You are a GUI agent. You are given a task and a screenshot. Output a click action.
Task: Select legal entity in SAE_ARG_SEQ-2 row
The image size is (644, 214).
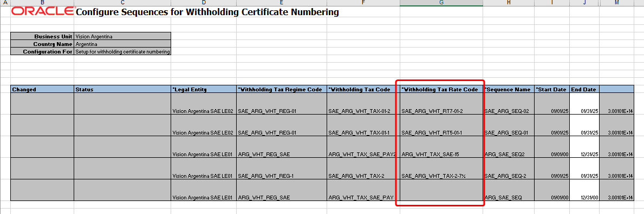pyautogui.click(x=204, y=169)
